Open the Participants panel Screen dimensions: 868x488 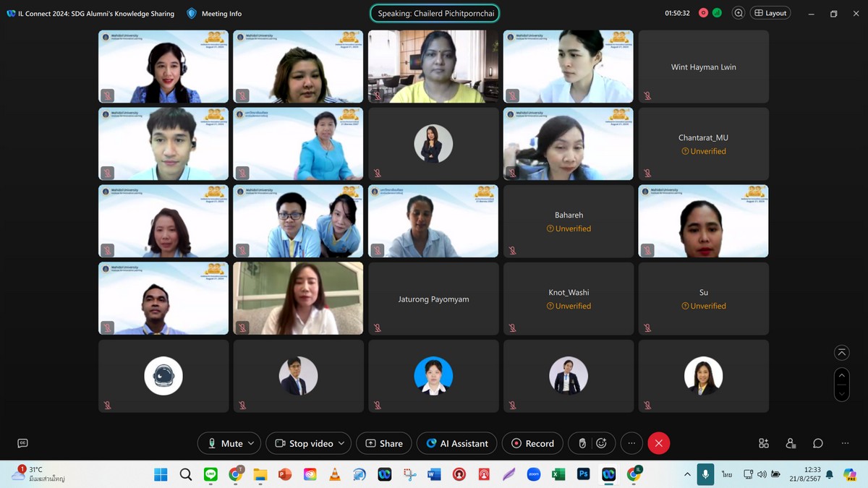tap(791, 443)
